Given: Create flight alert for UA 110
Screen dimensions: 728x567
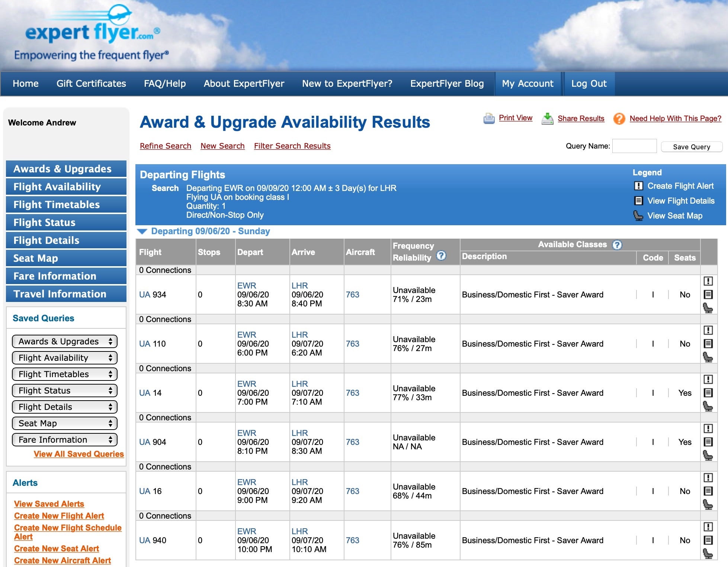Looking at the screenshot, I should [x=708, y=330].
